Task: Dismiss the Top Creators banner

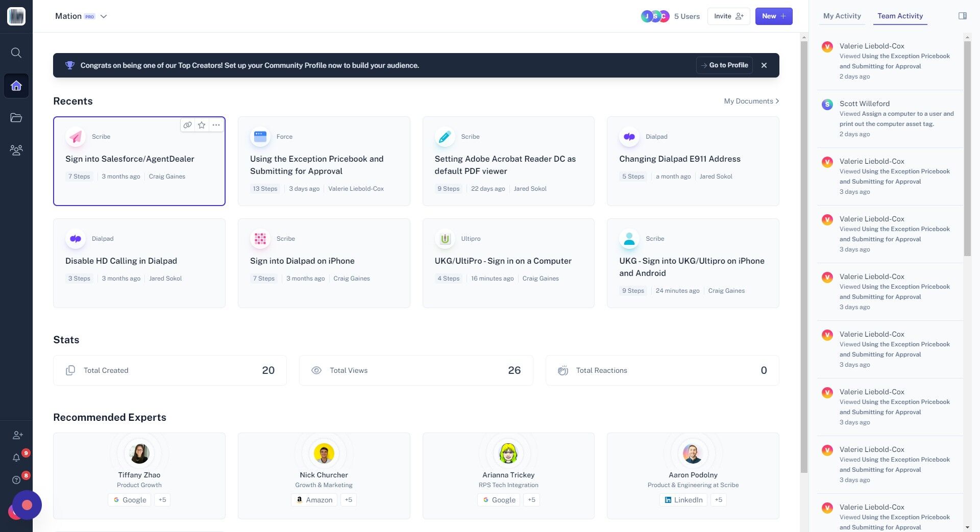Action: pyautogui.click(x=764, y=65)
